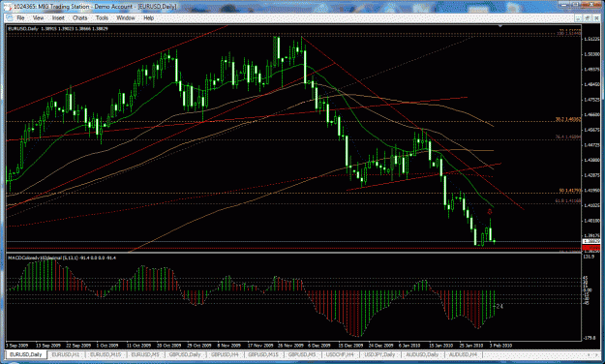Click the '24' value label in MACD panel
The image size is (605, 364).
499,307
